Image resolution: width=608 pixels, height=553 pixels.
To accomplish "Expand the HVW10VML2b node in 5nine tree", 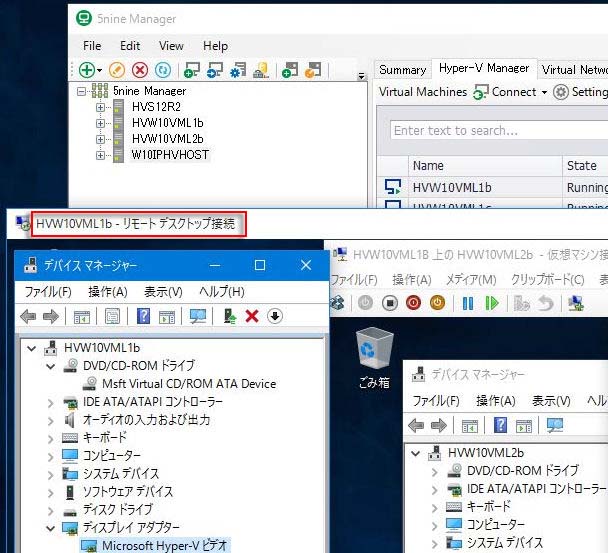I will [x=100, y=139].
